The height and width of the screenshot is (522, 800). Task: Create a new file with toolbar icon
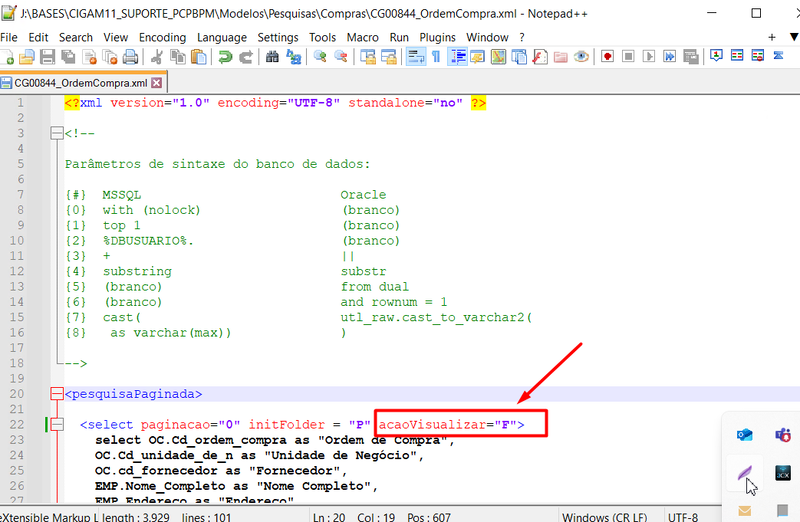pos(7,57)
